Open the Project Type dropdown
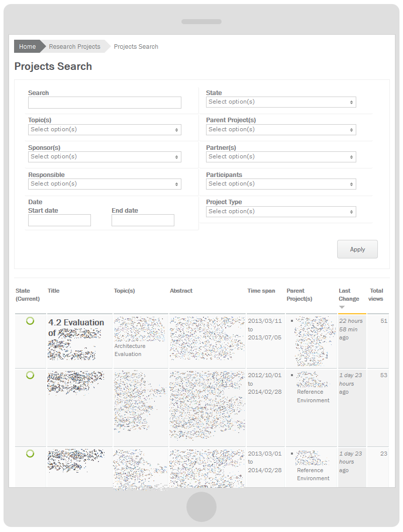Image resolution: width=403 pixels, height=532 pixels. point(281,211)
